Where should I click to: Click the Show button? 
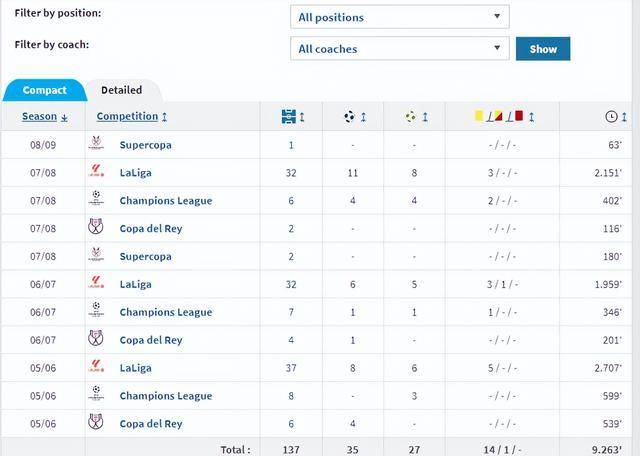point(543,49)
